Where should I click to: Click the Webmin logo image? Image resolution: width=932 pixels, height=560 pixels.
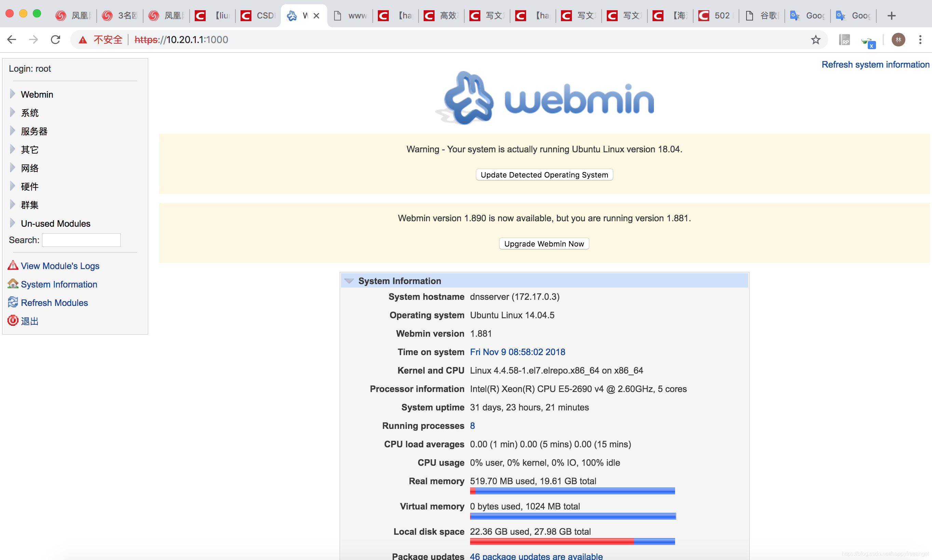[x=545, y=98]
